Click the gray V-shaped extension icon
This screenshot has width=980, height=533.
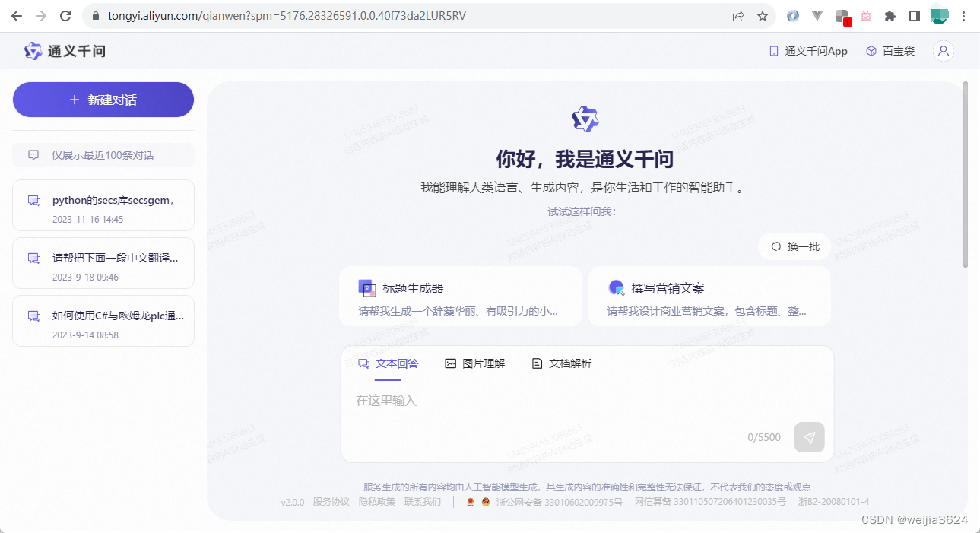[817, 16]
